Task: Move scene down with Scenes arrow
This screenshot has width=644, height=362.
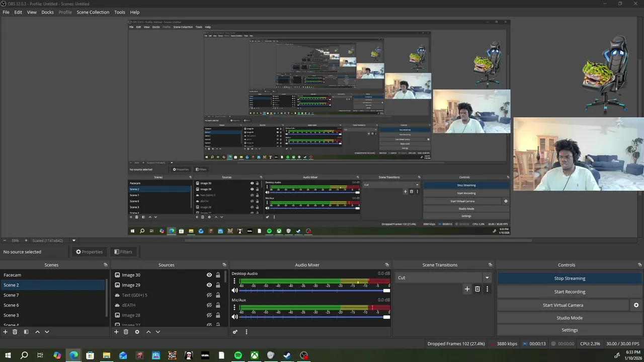Action: click(x=47, y=332)
